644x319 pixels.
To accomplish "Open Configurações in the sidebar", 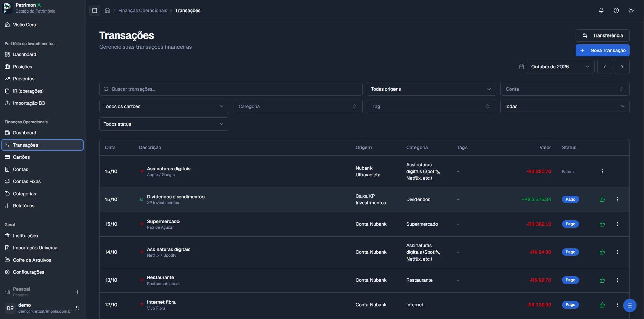I will click(x=42, y=272).
